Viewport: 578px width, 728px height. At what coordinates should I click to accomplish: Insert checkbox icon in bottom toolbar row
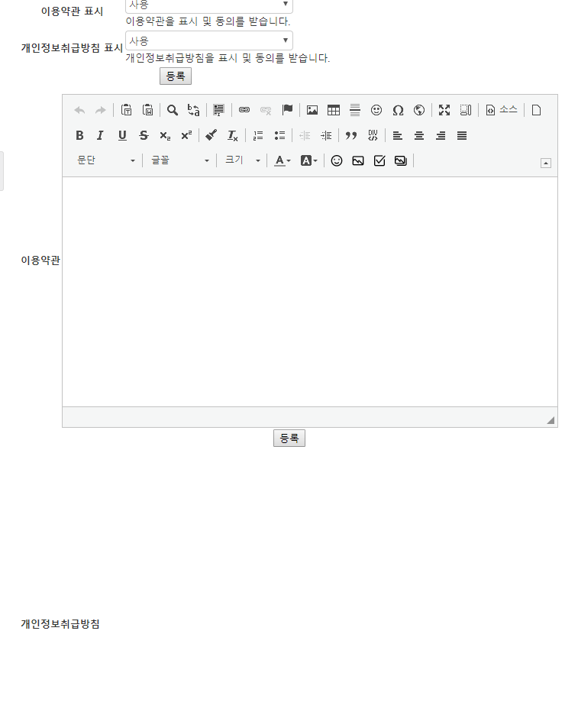(x=379, y=160)
